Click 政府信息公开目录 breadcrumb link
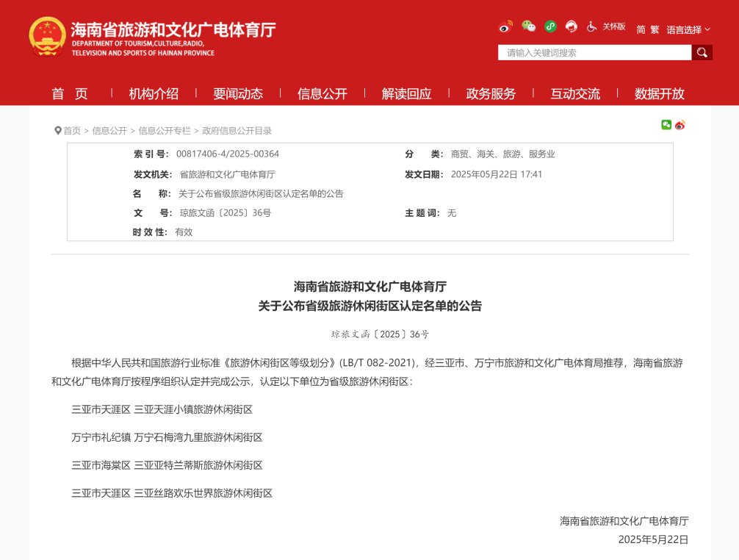739x560 pixels. 237,131
